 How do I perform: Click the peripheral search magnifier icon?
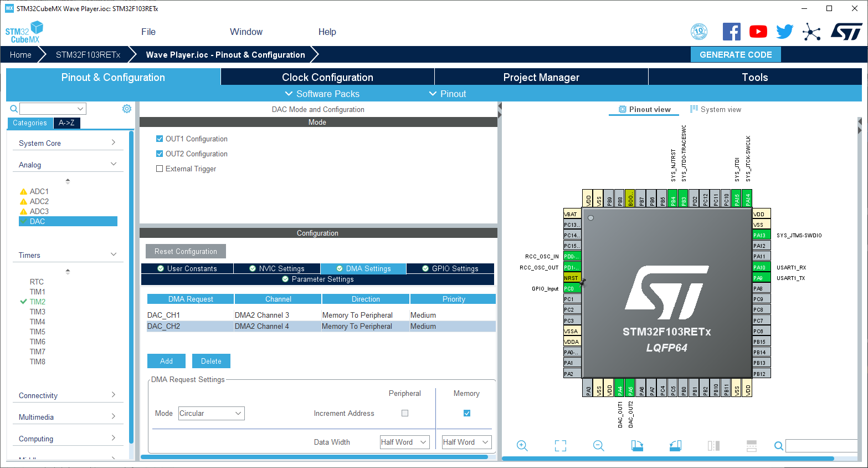point(14,109)
